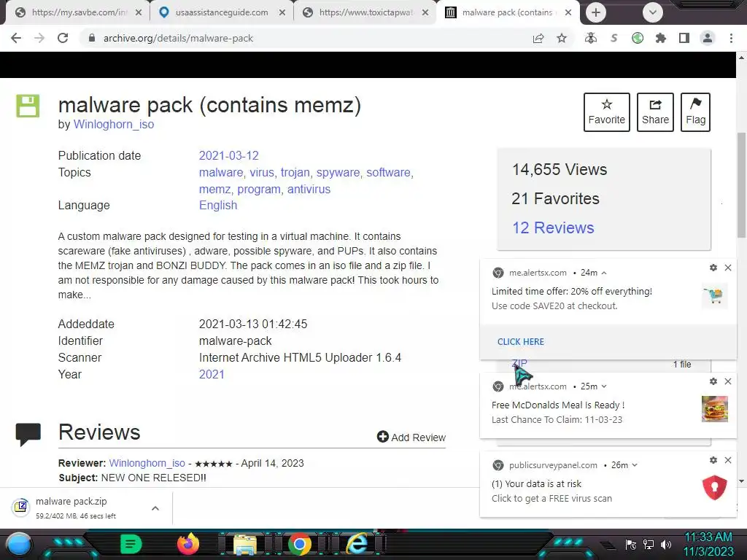Open reviewer Winlonghorn_iso link
Viewport: 747px width, 560px height.
pos(147,463)
